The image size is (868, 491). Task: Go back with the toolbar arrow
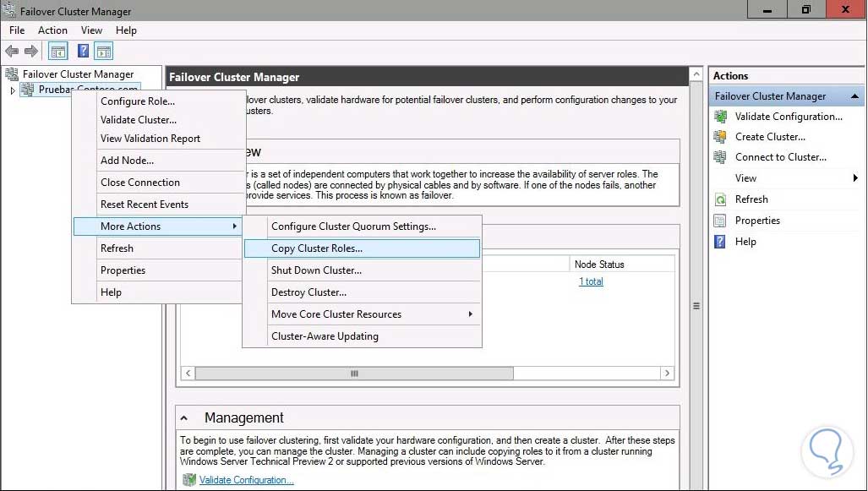pos(12,52)
